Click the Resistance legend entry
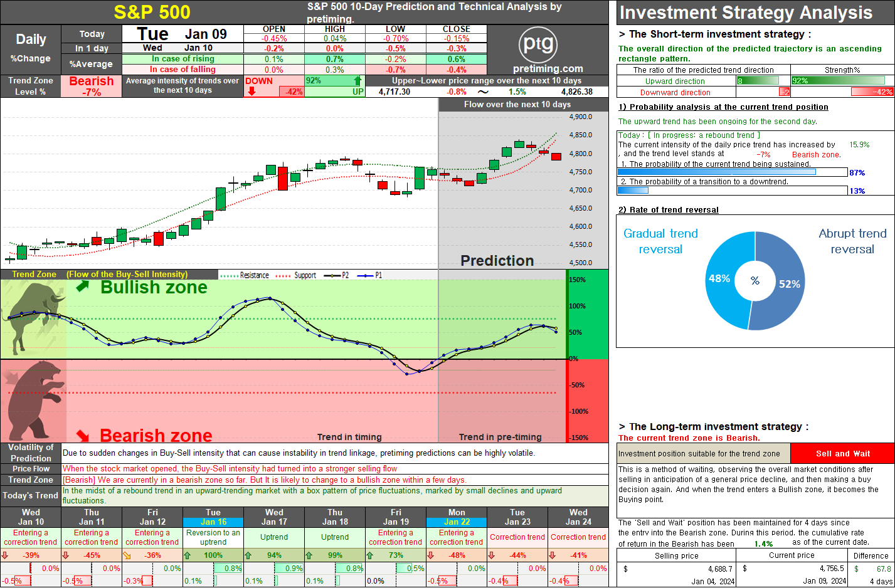The width and height of the screenshot is (895, 588). point(245,275)
